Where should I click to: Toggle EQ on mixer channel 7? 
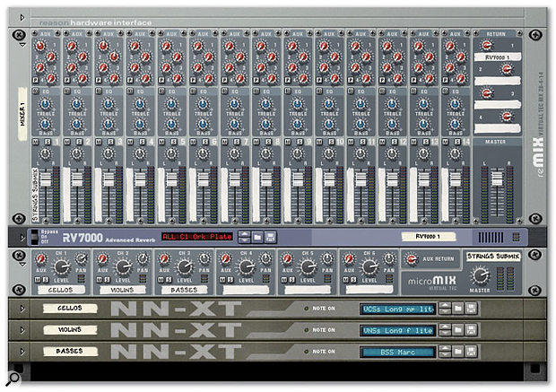point(224,91)
